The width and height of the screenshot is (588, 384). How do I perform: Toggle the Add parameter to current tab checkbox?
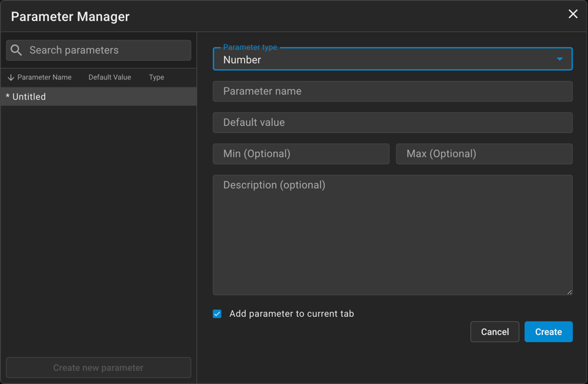point(217,314)
